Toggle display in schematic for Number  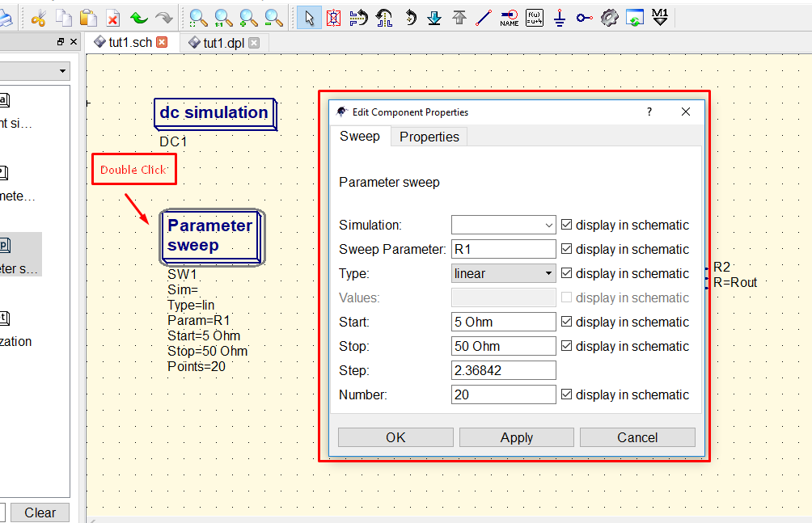tap(566, 394)
